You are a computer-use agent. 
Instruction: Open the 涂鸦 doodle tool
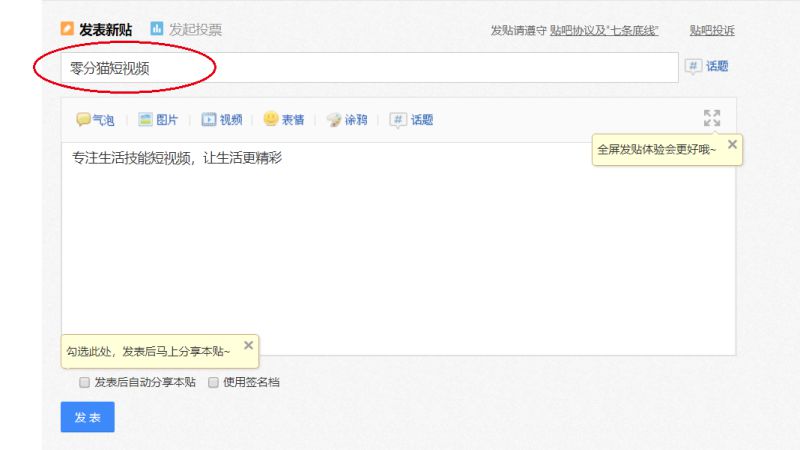click(x=347, y=120)
